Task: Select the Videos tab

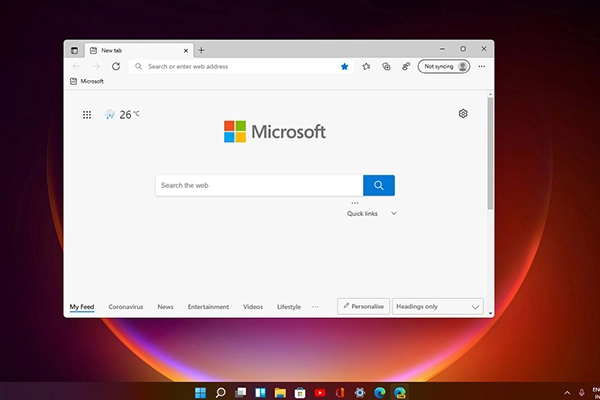Action: pyautogui.click(x=253, y=307)
